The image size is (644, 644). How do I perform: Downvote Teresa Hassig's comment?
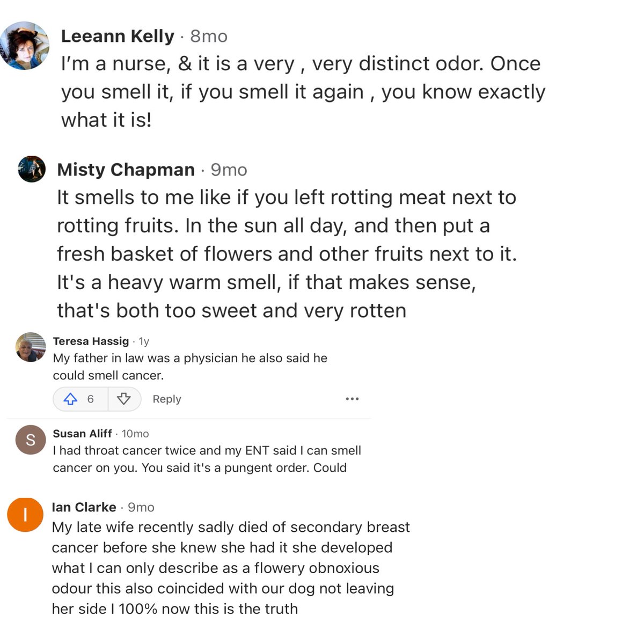click(124, 399)
